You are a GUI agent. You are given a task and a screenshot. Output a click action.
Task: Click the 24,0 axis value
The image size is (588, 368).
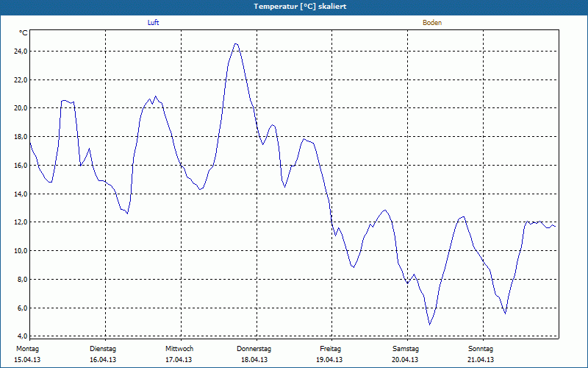(21, 51)
